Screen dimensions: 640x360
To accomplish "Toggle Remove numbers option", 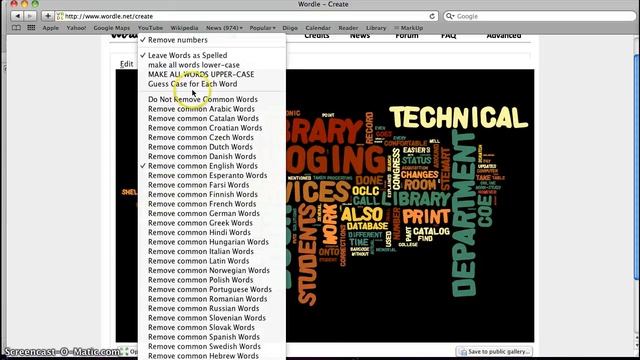I will [212, 40].
